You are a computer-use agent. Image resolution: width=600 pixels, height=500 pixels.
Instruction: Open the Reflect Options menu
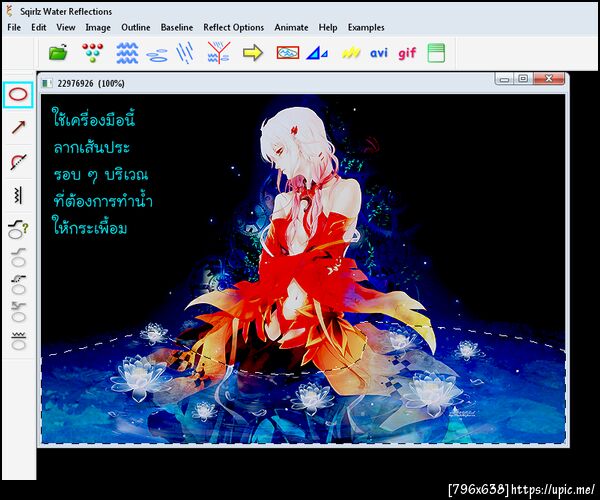233,28
